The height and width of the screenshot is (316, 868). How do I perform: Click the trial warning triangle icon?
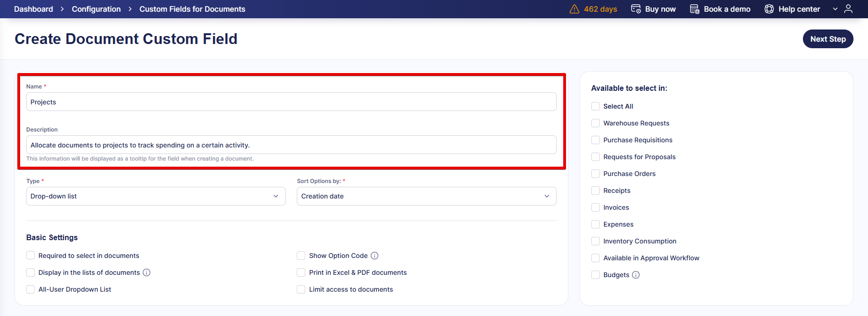574,9
